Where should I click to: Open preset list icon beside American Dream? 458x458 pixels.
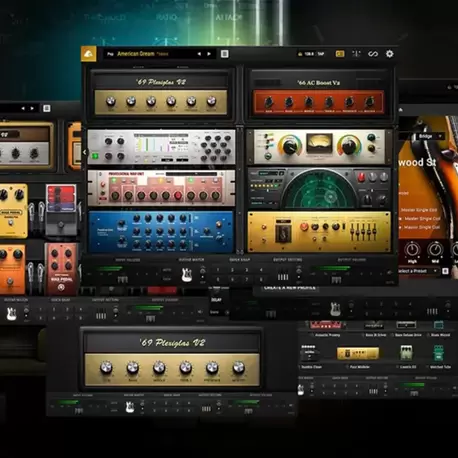(225, 54)
